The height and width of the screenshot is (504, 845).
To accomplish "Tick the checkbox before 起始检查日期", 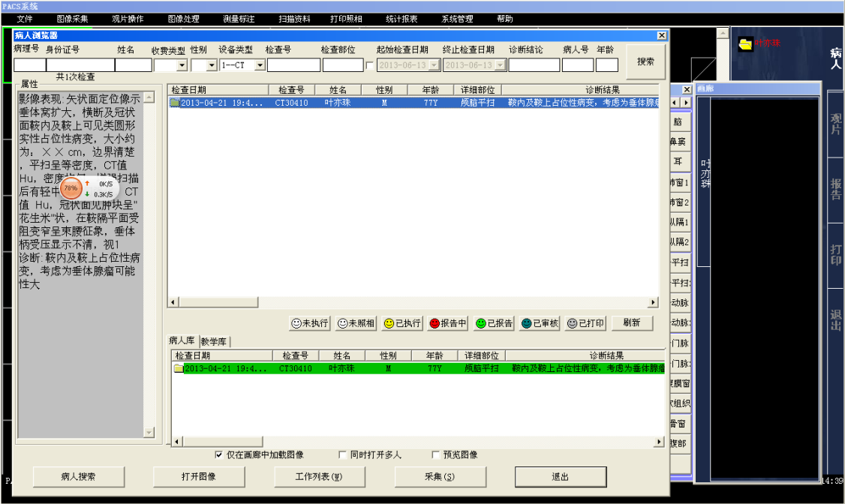I will pyautogui.click(x=370, y=66).
